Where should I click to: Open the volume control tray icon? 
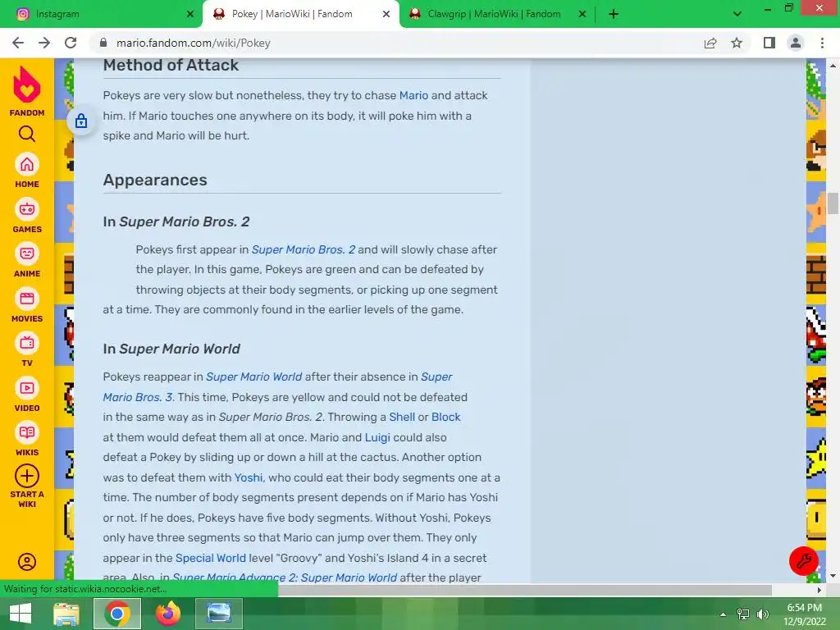[763, 614]
